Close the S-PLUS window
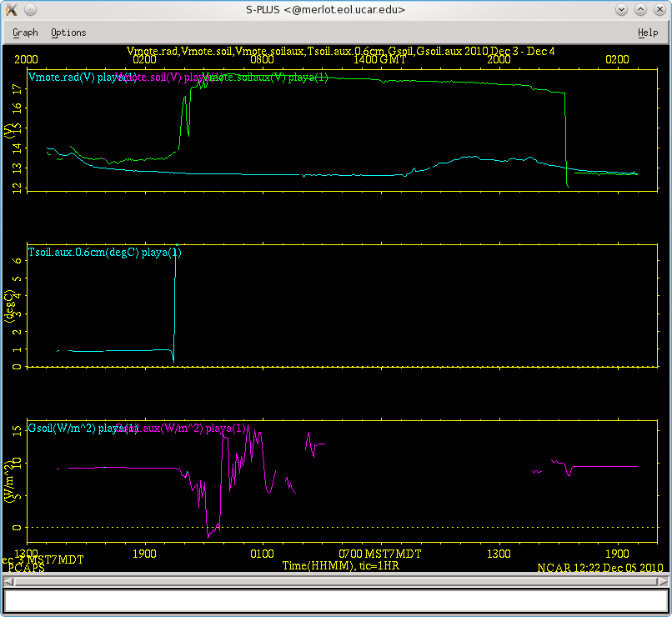The height and width of the screenshot is (617, 672). 659,9
